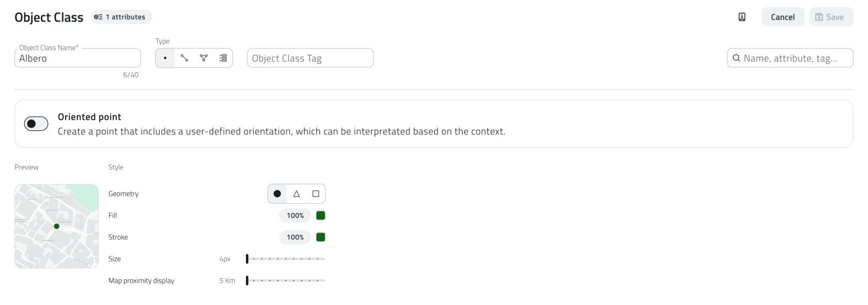Select the point type icon
Viewport: 868px width, 305px height.
(x=165, y=58)
